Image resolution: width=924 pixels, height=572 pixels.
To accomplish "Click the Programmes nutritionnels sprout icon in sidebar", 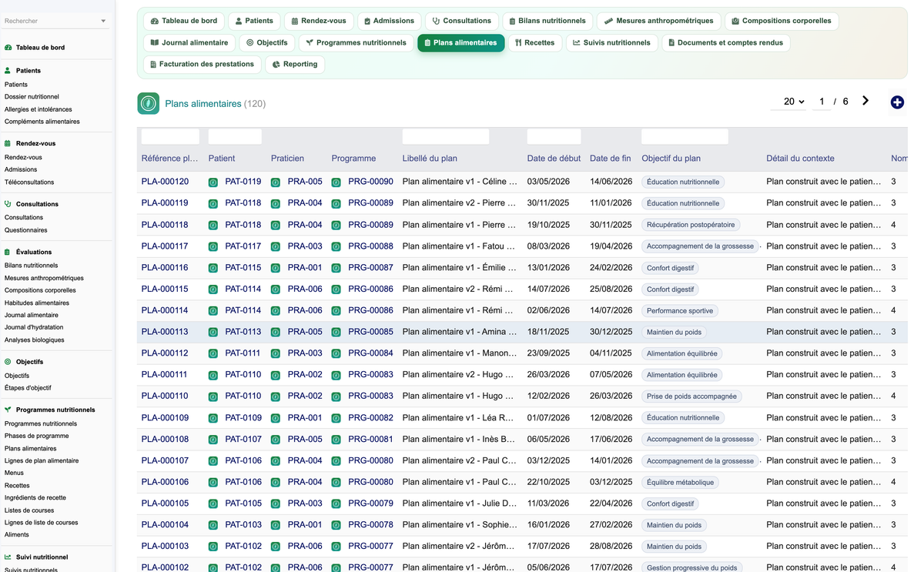I will tap(8, 410).
